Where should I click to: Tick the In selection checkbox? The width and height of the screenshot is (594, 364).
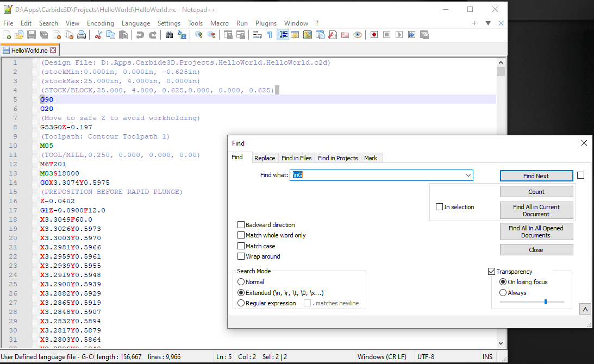pos(440,207)
